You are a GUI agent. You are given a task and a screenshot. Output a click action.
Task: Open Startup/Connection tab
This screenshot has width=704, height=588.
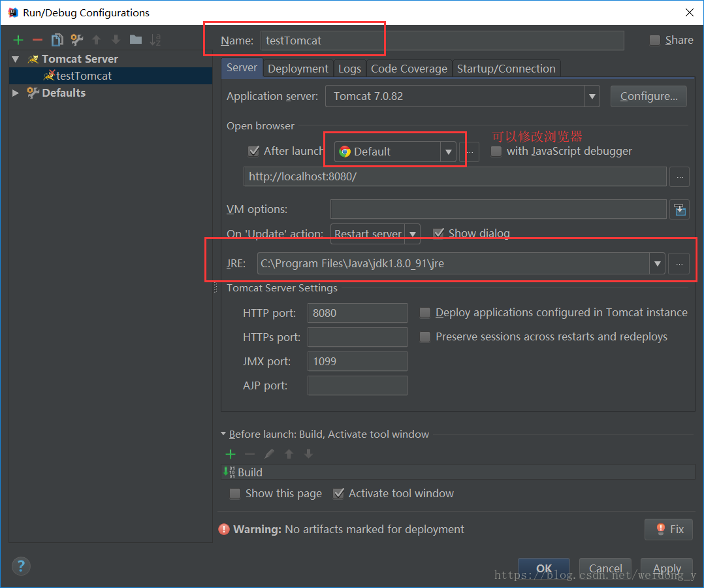(507, 69)
